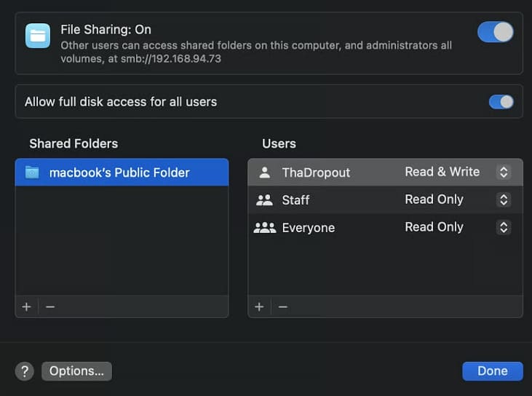Remove selected shared folder with minus button

point(50,306)
